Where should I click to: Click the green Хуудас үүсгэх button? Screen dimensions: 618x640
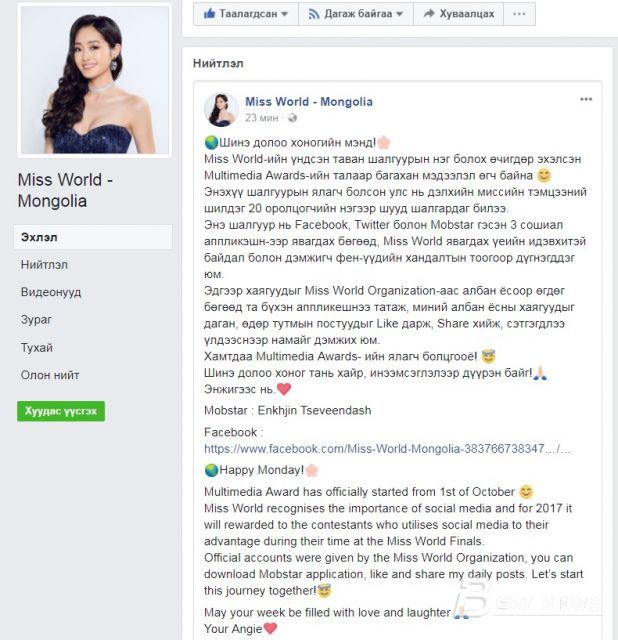(61, 411)
